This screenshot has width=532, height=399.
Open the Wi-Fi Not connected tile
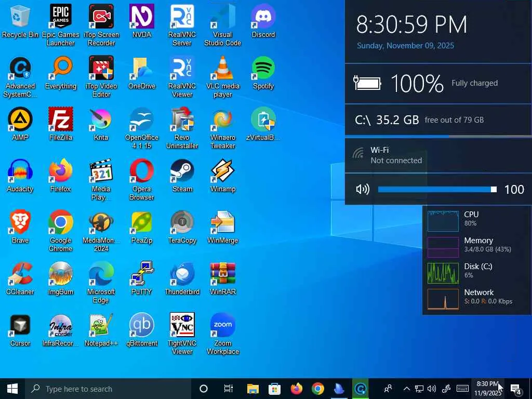(438, 155)
